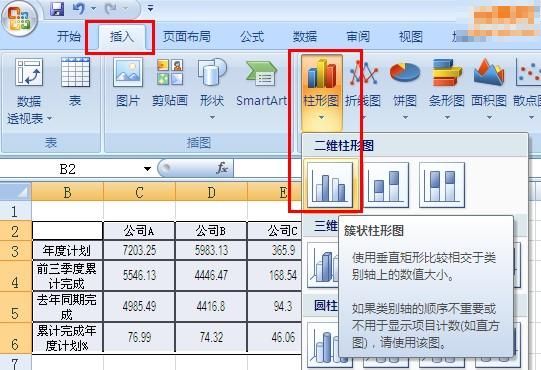Select cell with value 5983.13

211,250
